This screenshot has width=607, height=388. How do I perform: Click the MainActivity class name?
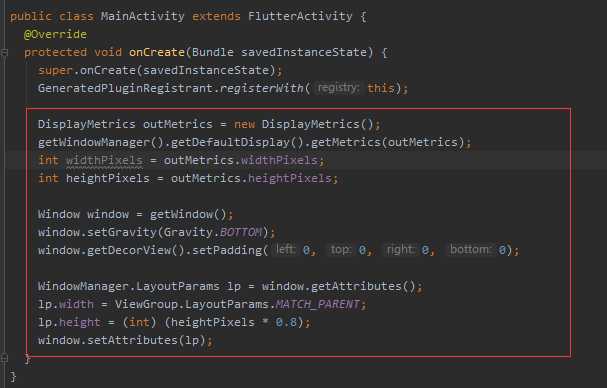(x=142, y=16)
